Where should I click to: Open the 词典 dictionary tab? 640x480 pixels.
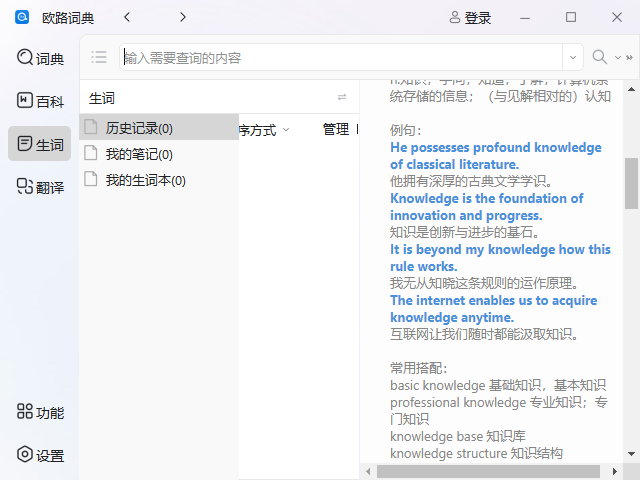point(40,58)
